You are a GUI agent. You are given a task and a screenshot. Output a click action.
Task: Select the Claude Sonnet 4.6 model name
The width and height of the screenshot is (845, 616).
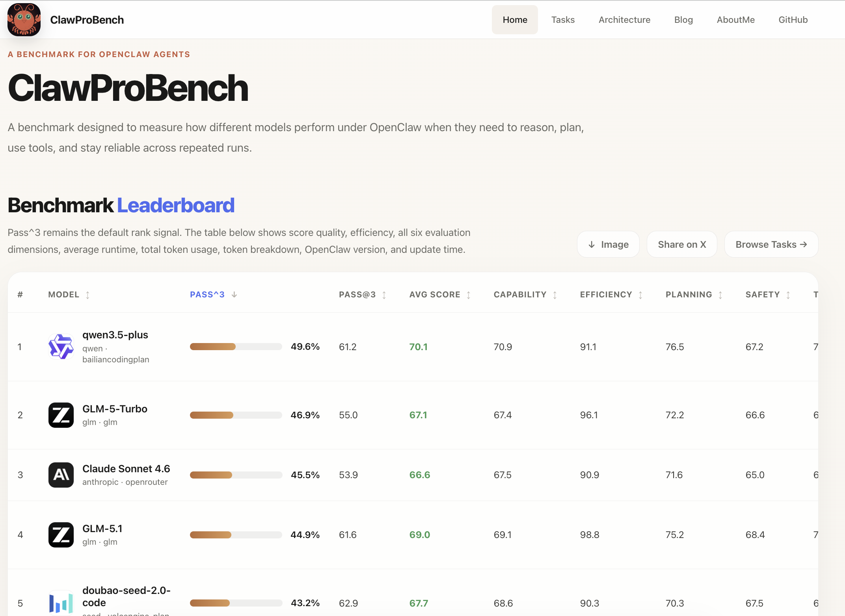pyautogui.click(x=126, y=469)
